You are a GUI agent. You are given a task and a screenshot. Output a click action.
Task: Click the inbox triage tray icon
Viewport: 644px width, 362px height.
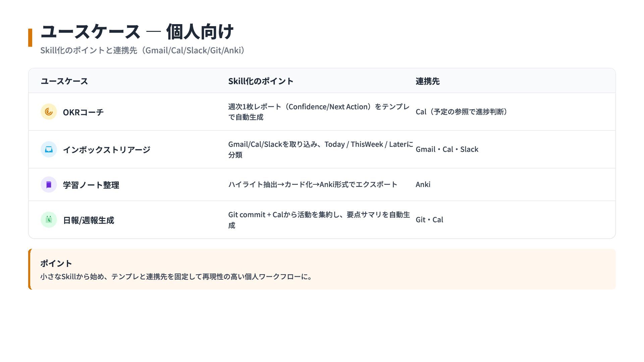(x=49, y=149)
